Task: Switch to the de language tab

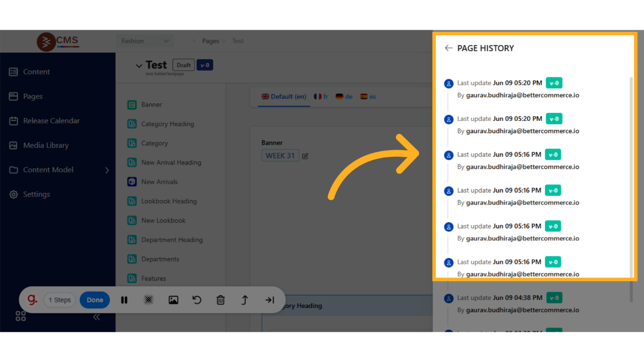Action: pyautogui.click(x=344, y=97)
